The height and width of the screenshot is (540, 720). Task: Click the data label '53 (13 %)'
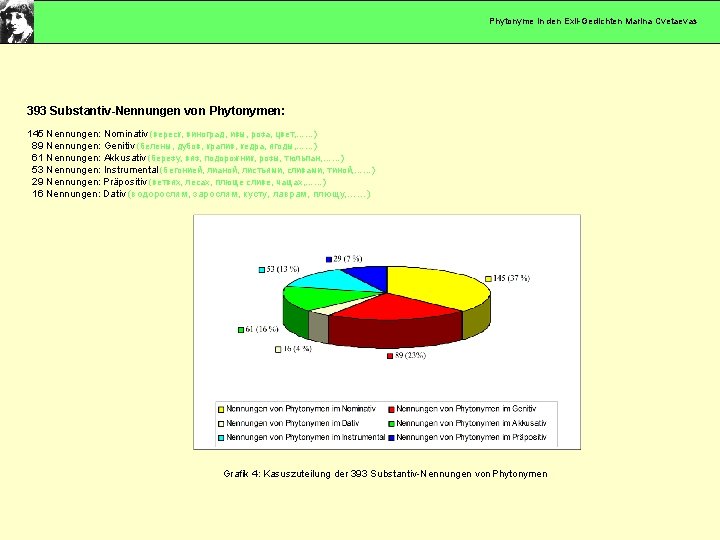tap(282, 269)
